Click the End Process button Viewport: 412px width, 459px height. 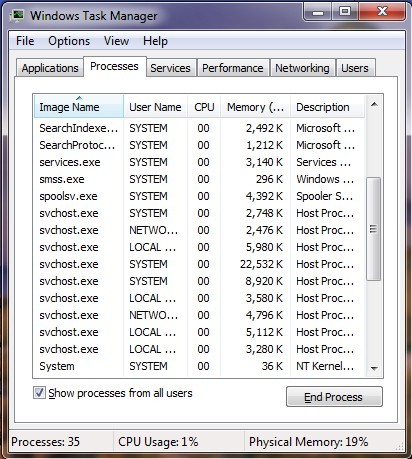[334, 397]
